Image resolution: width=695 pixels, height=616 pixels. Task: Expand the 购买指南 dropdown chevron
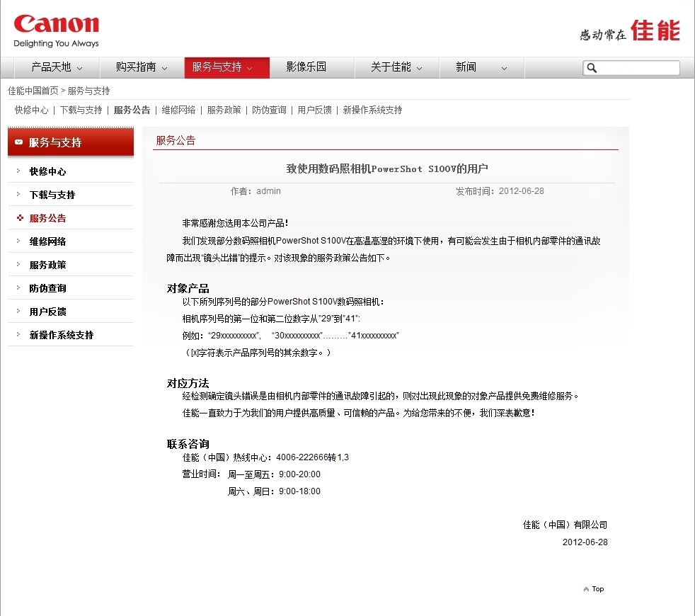pyautogui.click(x=164, y=68)
